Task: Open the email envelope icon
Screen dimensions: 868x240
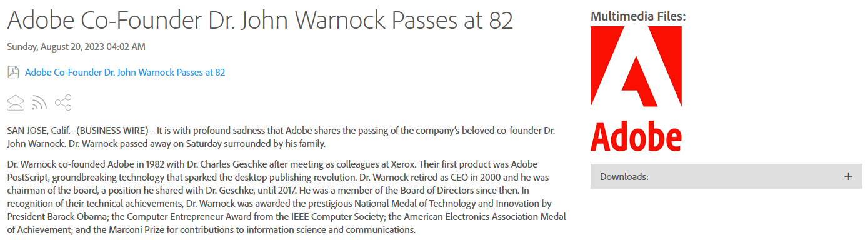Action: pyautogui.click(x=16, y=103)
